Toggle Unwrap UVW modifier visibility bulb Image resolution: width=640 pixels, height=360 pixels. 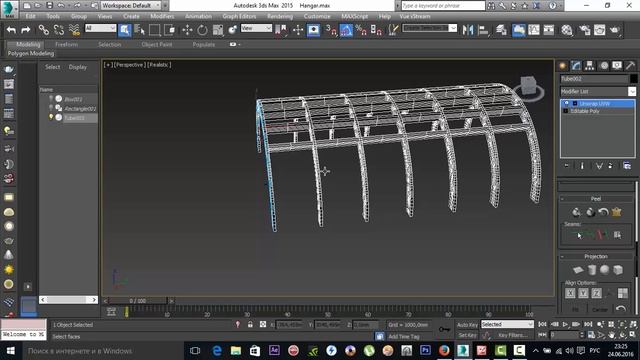(566, 104)
